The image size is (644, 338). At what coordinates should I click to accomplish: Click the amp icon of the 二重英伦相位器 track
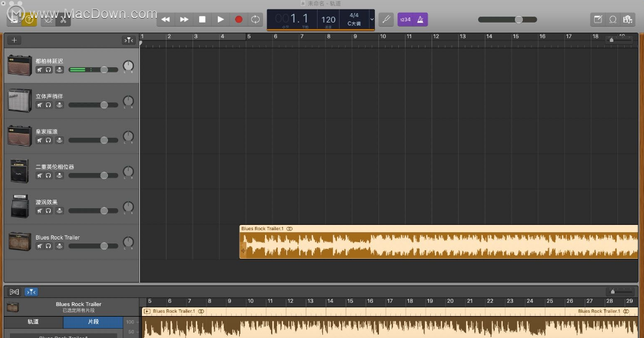19,171
